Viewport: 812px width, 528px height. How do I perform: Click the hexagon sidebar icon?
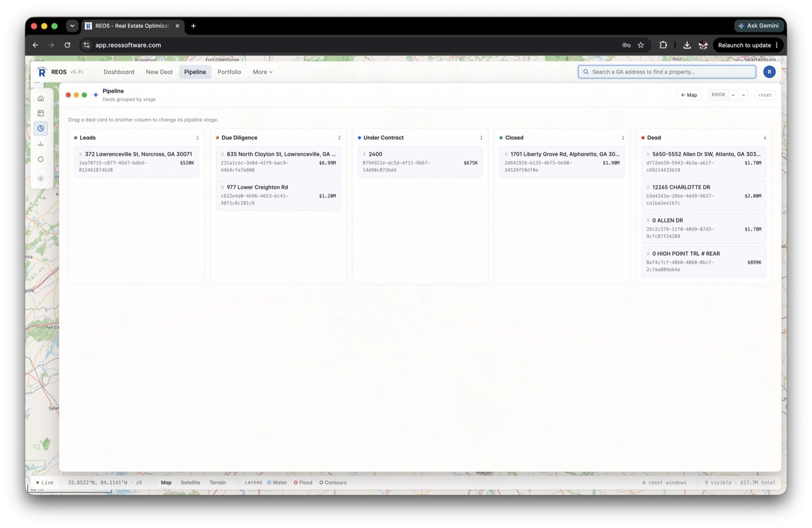[x=41, y=159]
